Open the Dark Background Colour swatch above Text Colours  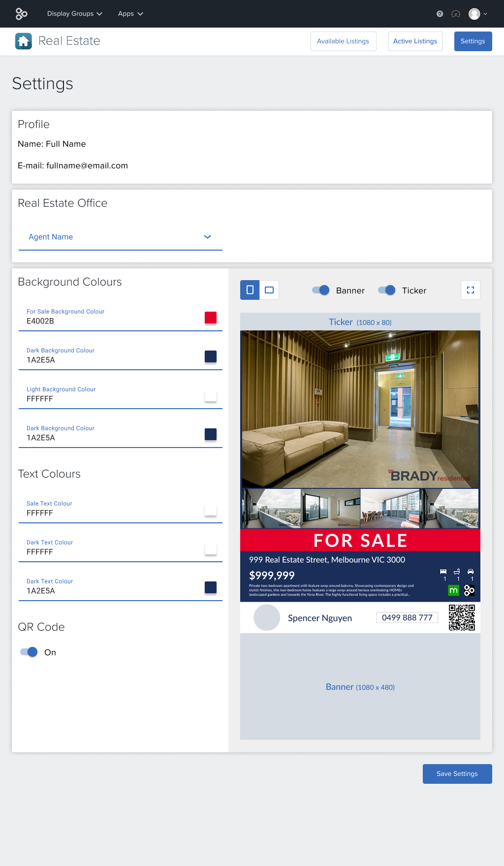(211, 434)
